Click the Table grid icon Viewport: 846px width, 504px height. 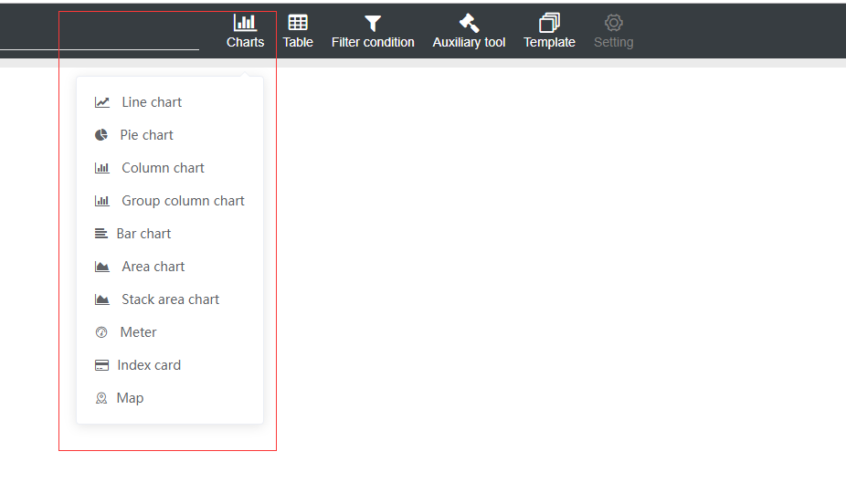click(298, 23)
